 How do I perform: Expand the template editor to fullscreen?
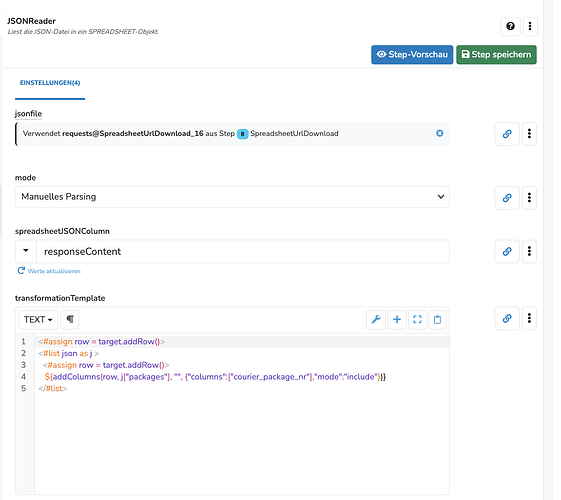coord(417,319)
